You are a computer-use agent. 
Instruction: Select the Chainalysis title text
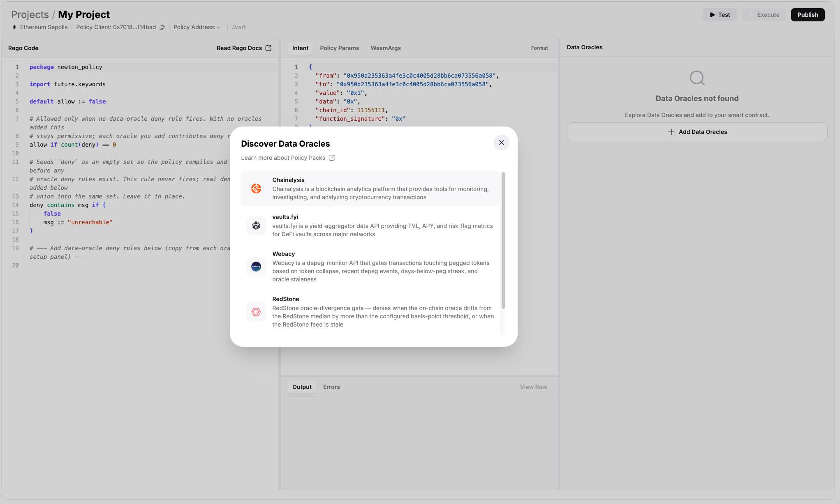(288, 180)
